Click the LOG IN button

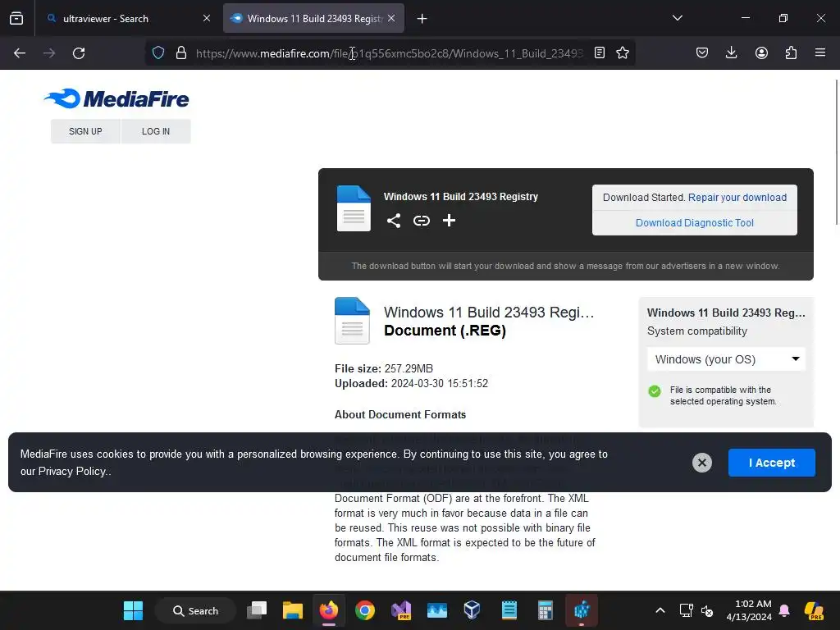coord(156,131)
